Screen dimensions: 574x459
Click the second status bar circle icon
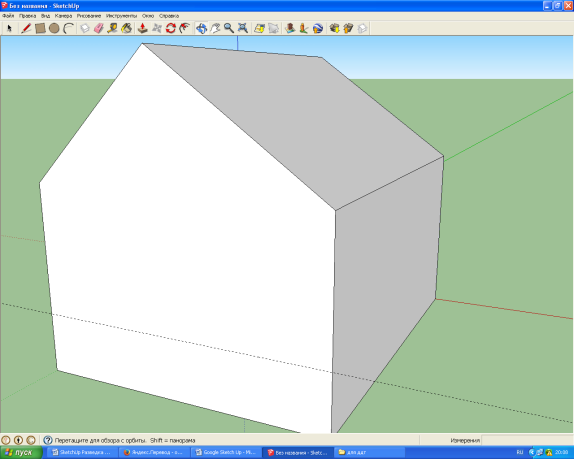[x=18, y=440]
